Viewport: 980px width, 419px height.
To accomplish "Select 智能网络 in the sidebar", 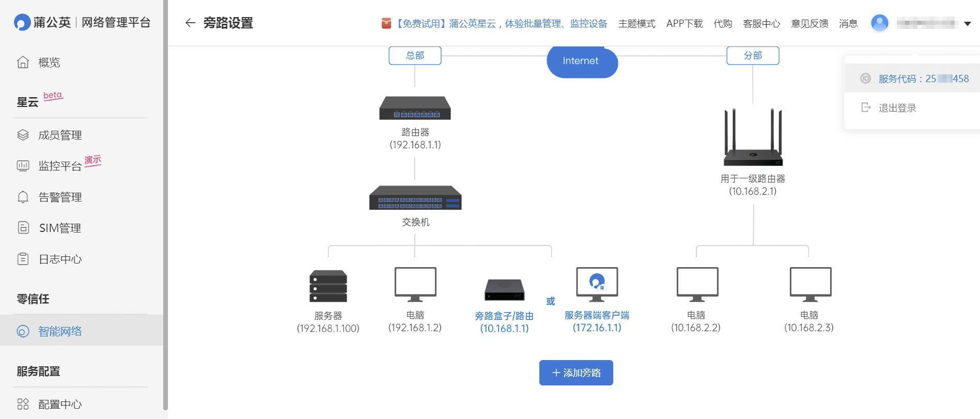I will point(60,331).
